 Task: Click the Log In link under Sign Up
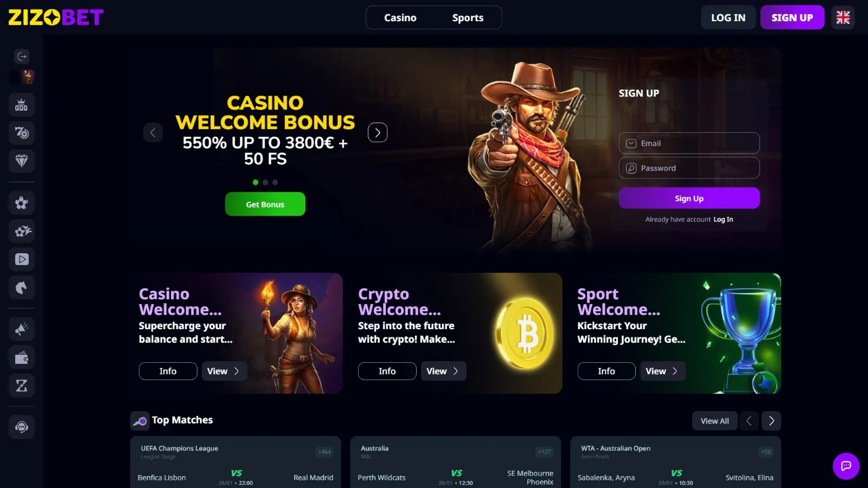(x=723, y=220)
